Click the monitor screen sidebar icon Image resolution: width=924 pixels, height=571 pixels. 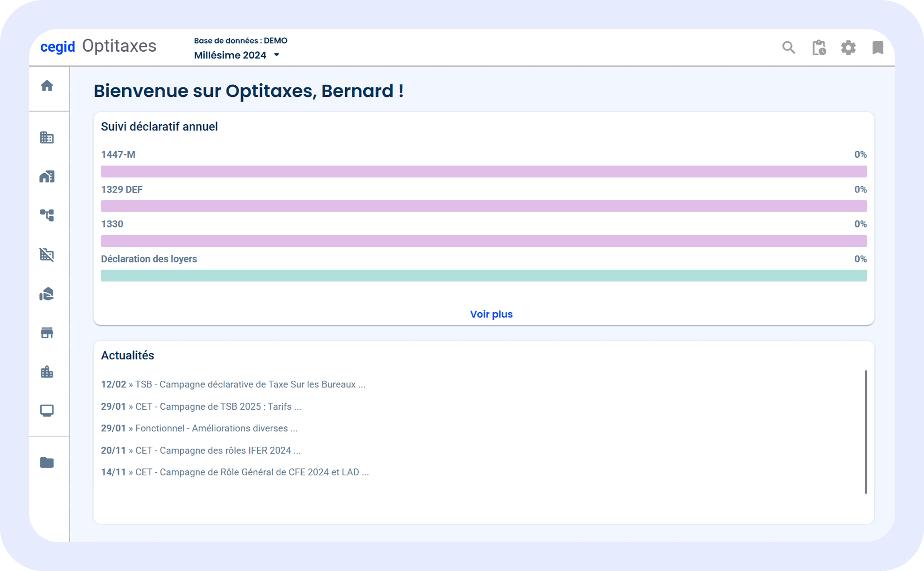pyautogui.click(x=47, y=411)
